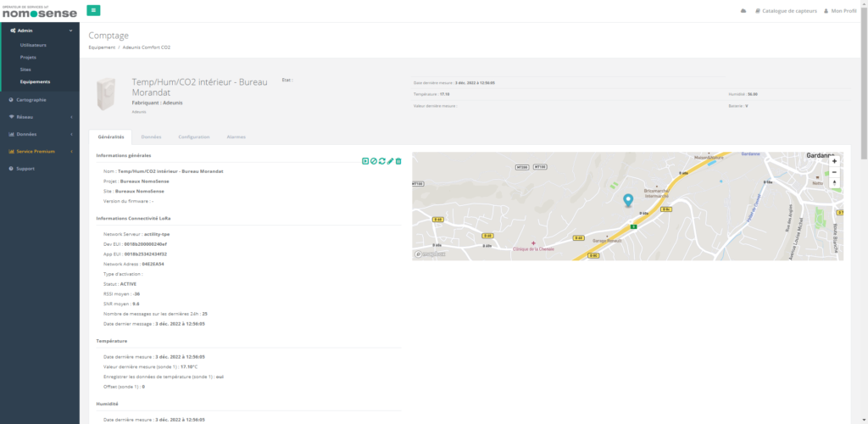Reset map bearing with compass button
868x424 pixels.
pyautogui.click(x=834, y=183)
